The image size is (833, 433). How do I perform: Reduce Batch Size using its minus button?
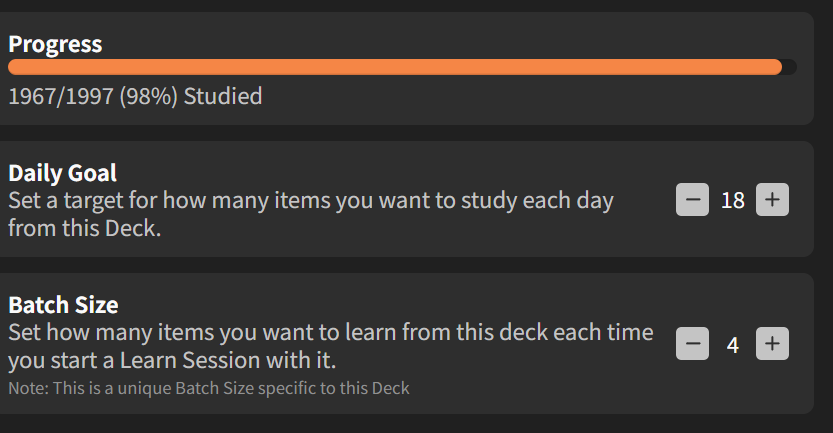pos(692,345)
